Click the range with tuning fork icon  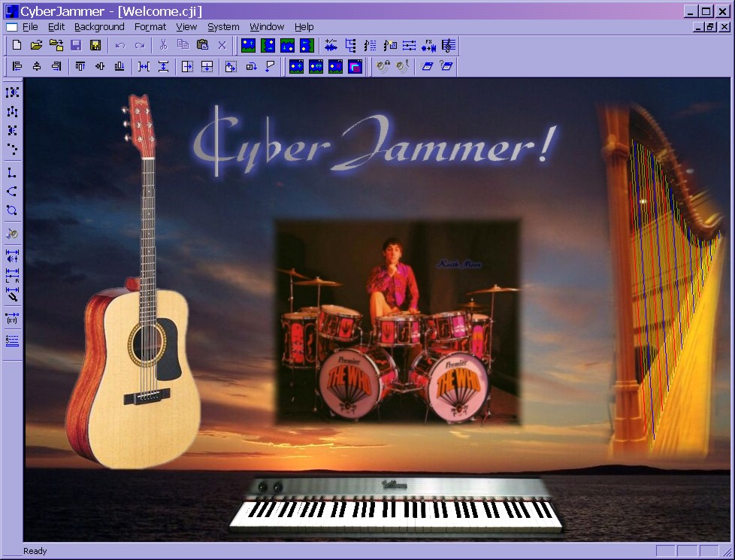point(12,294)
